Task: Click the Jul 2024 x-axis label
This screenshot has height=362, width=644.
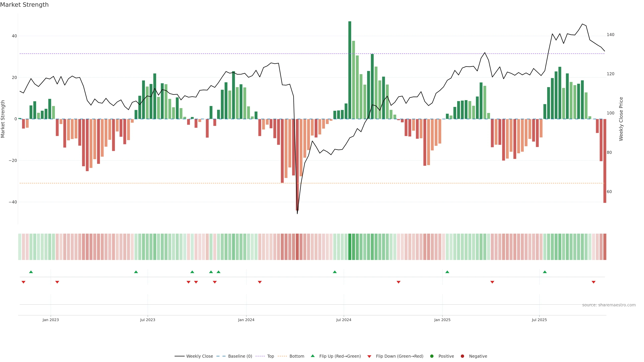Action: [x=343, y=320]
